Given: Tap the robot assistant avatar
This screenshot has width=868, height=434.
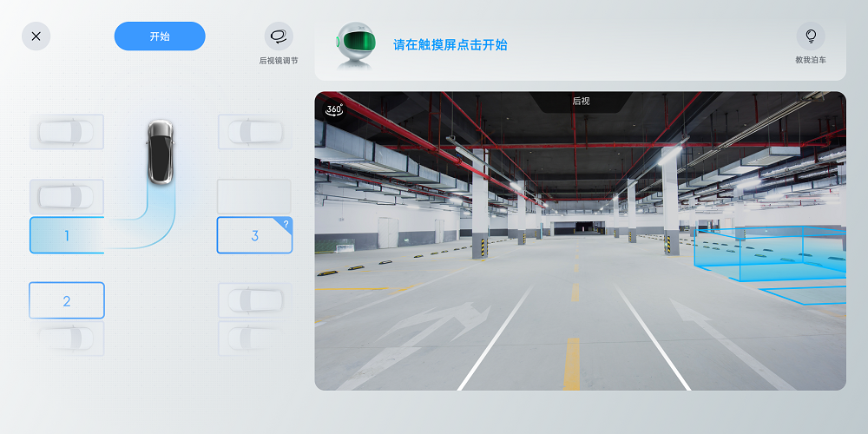Looking at the screenshot, I should pos(357,45).
